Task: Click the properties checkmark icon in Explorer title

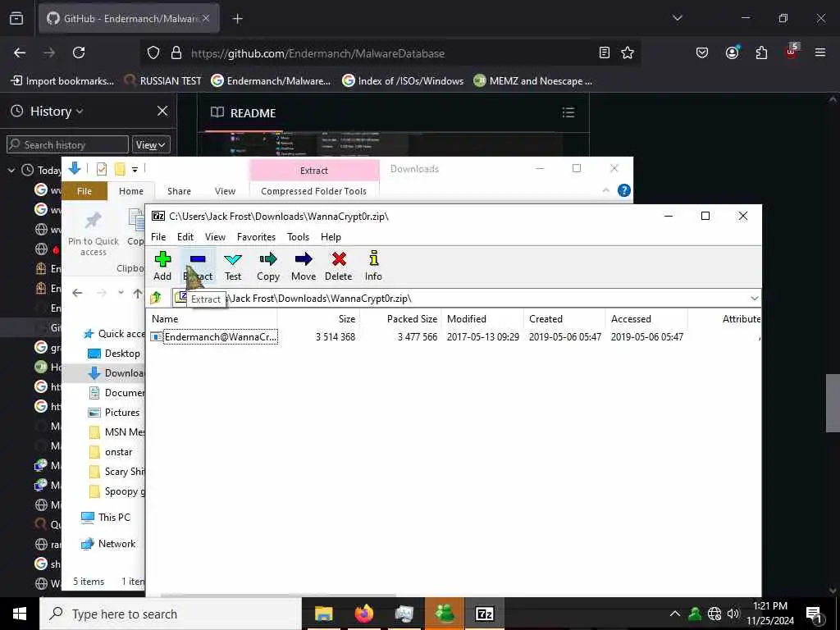Action: 101,169
